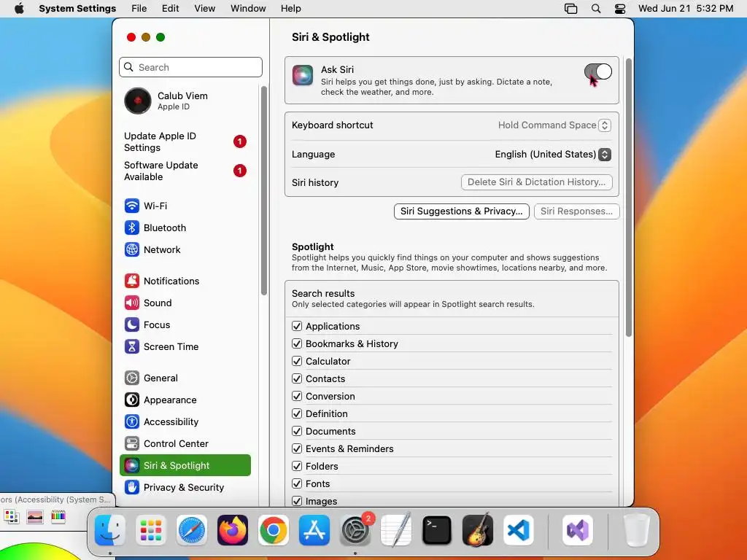This screenshot has width=747, height=560.
Task: Click the Privacy & Security hand icon
Action: (132, 488)
